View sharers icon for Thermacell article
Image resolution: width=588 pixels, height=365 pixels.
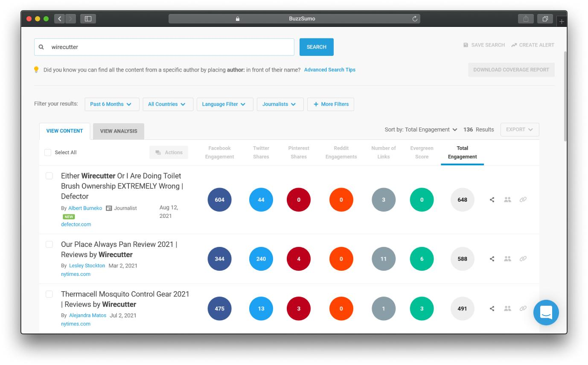pos(507,308)
